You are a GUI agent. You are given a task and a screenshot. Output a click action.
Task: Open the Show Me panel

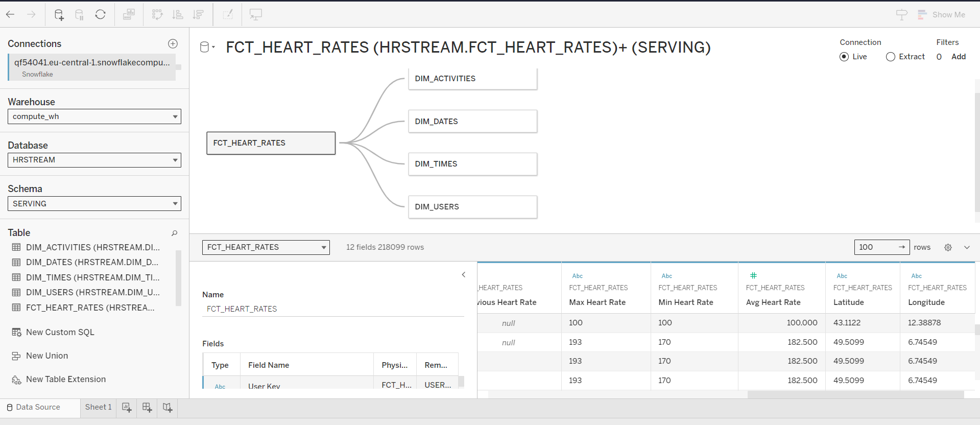click(x=942, y=14)
